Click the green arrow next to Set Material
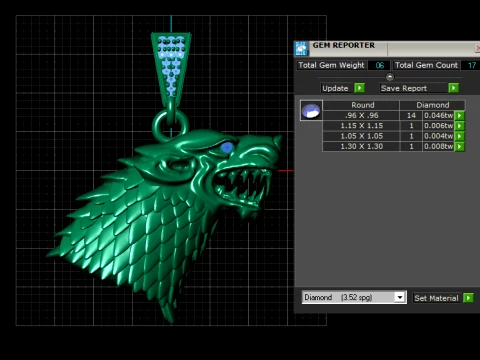 469,298
